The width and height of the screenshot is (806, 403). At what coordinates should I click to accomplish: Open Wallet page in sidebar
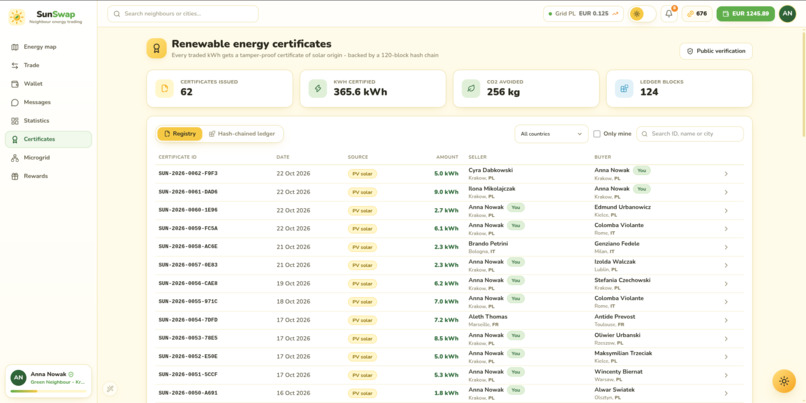coord(48,84)
